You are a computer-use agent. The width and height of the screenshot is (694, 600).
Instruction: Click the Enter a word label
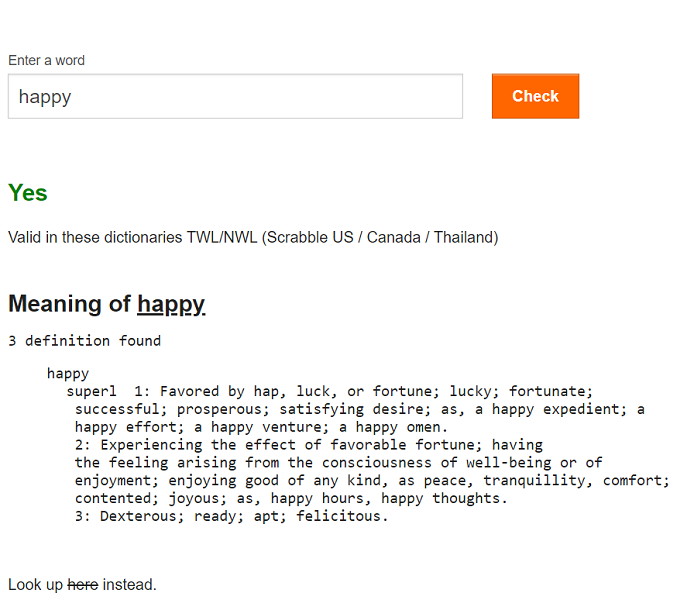[46, 60]
